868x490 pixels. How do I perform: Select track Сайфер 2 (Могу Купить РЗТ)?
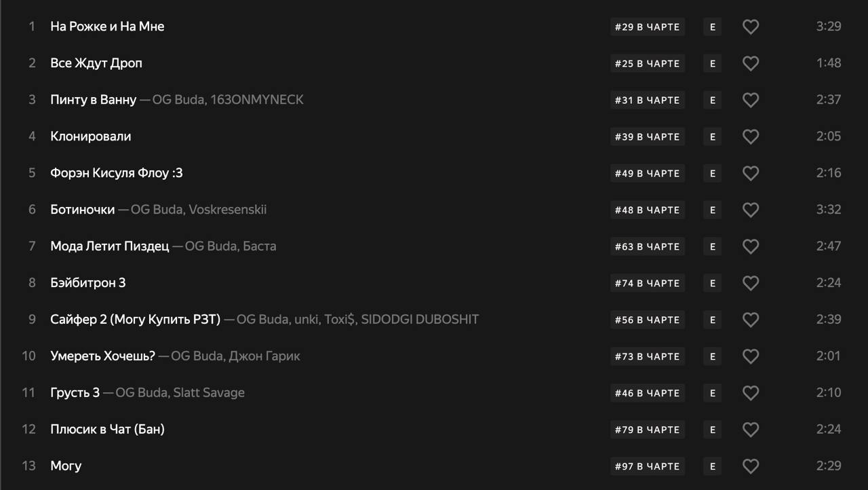point(136,320)
